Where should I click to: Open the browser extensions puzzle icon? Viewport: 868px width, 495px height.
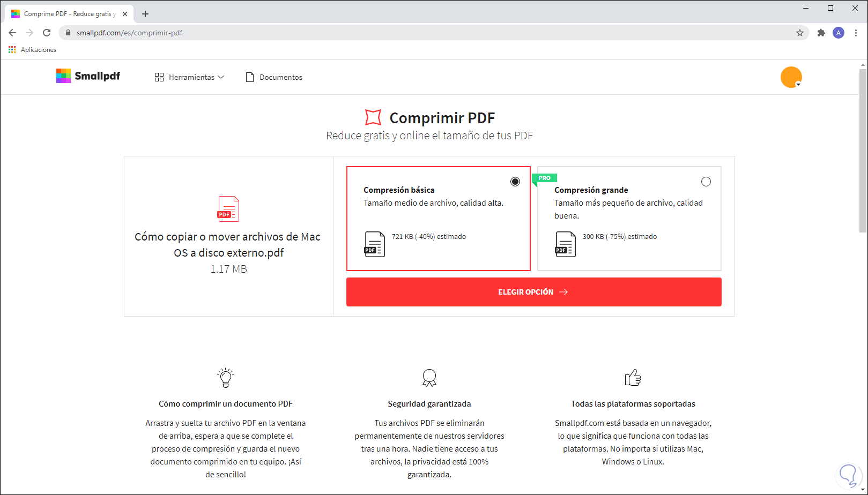tap(821, 33)
